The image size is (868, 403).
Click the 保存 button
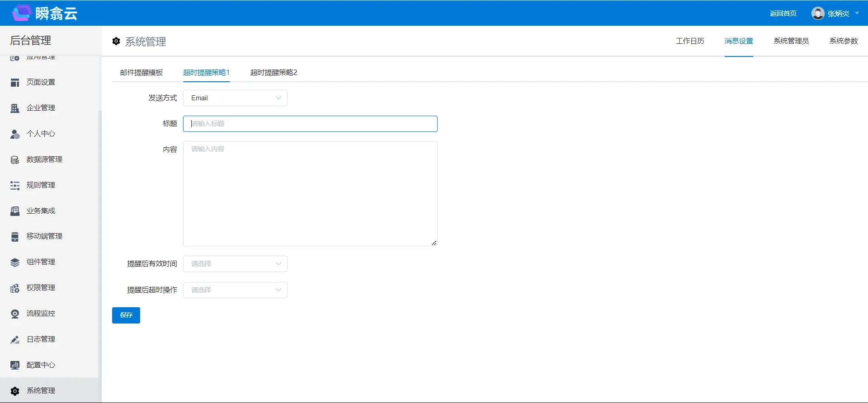coord(126,315)
